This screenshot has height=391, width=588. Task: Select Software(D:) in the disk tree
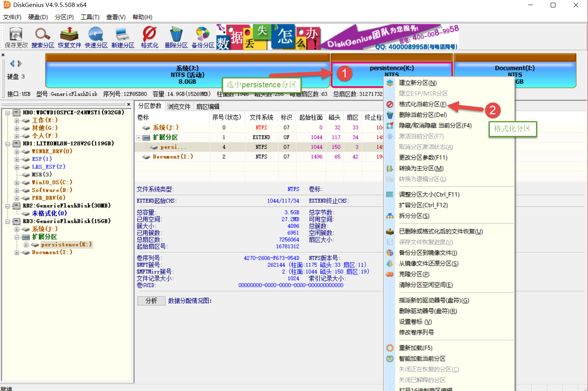(52, 190)
